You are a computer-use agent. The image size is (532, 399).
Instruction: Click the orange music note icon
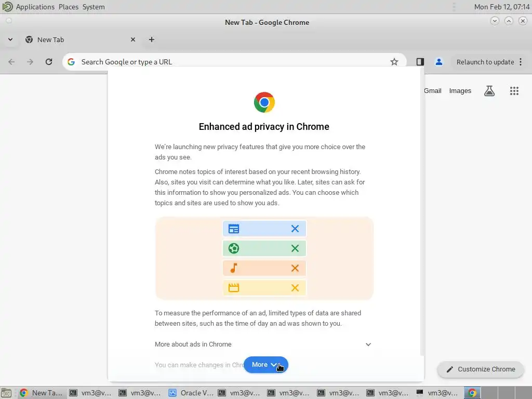pos(234,268)
